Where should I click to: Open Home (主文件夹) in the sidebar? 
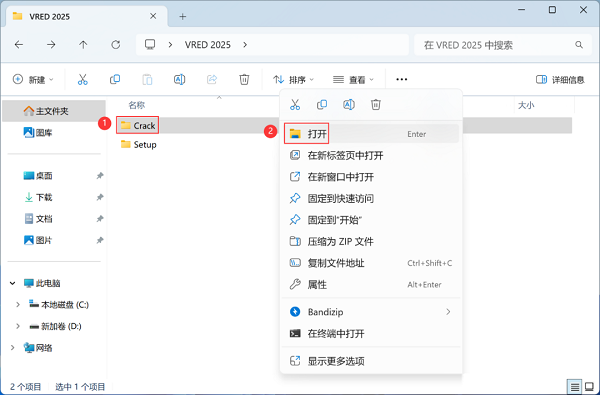click(54, 111)
